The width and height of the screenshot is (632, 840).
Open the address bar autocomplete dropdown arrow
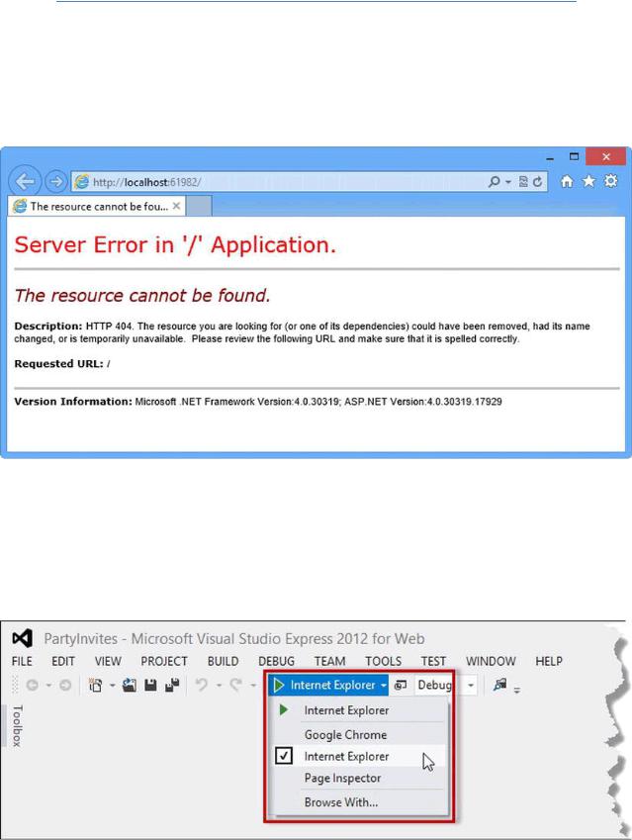tap(508, 182)
